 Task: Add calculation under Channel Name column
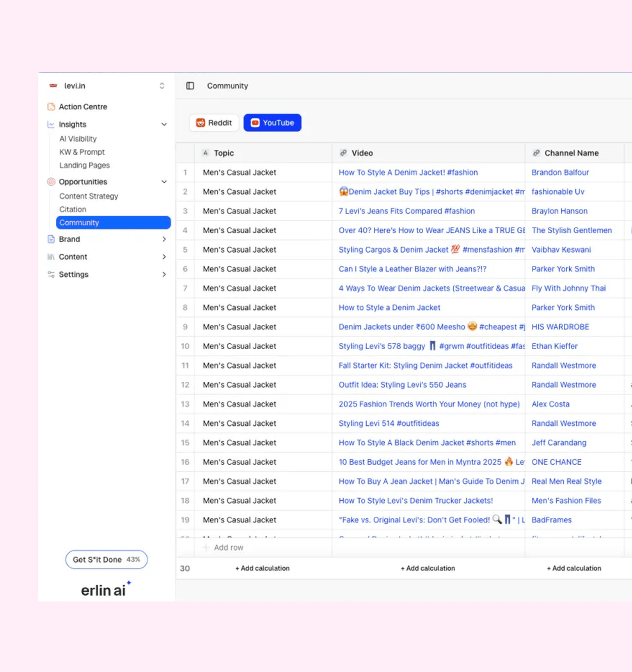(x=574, y=568)
